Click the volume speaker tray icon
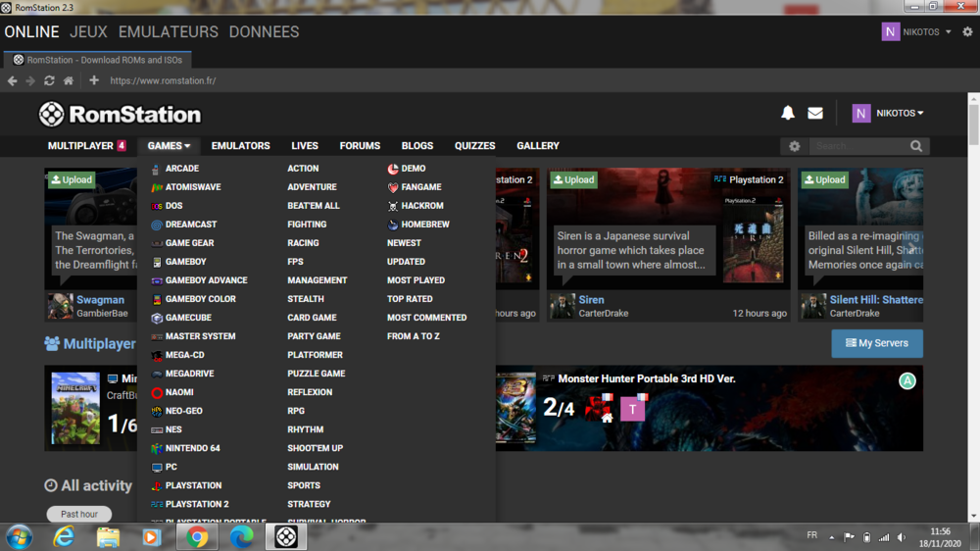The width and height of the screenshot is (980, 551). (x=902, y=537)
